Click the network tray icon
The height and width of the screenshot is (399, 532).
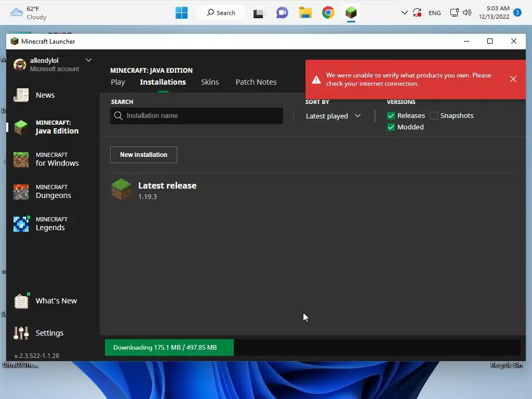pos(454,13)
